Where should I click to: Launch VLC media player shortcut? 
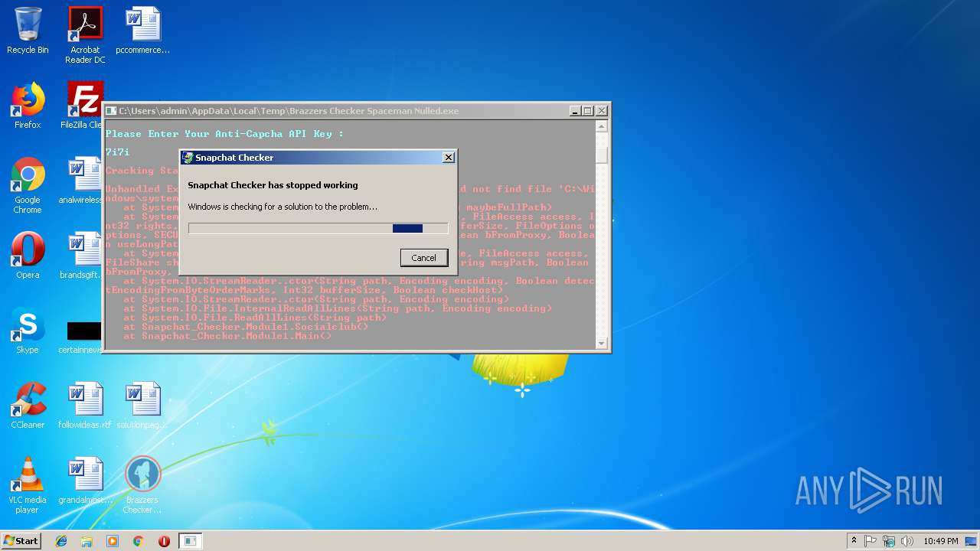(28, 485)
